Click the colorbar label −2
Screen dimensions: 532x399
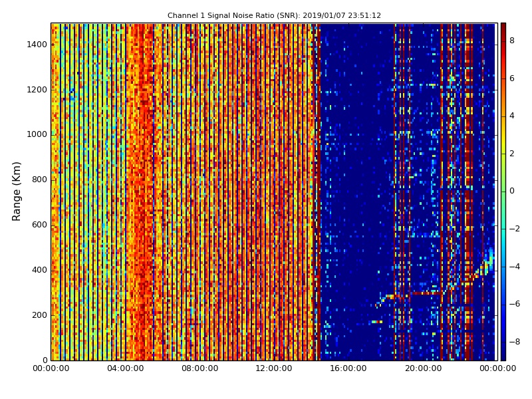515,229
